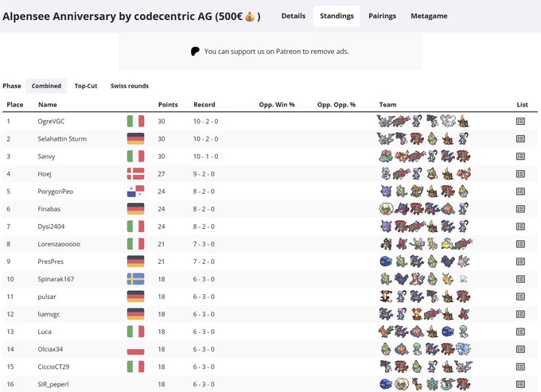This screenshot has height=392, width=541.
Task: Switch to the Details tab
Action: 294,16
